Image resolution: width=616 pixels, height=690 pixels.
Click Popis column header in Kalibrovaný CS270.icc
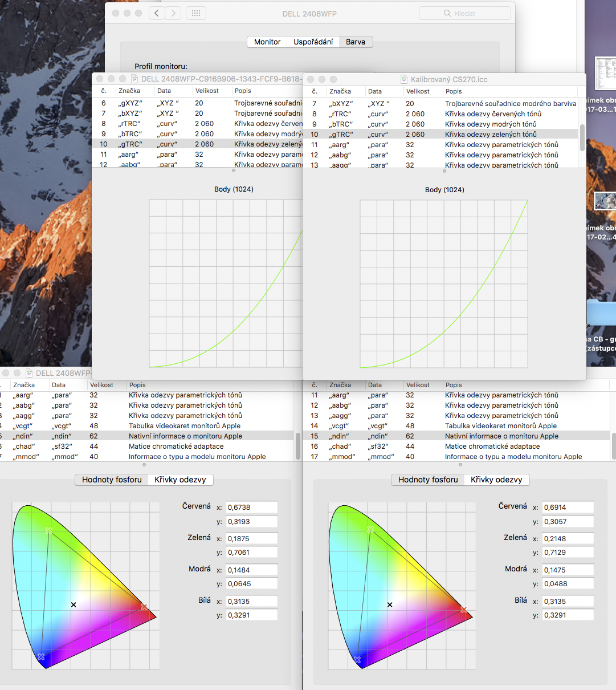click(454, 91)
